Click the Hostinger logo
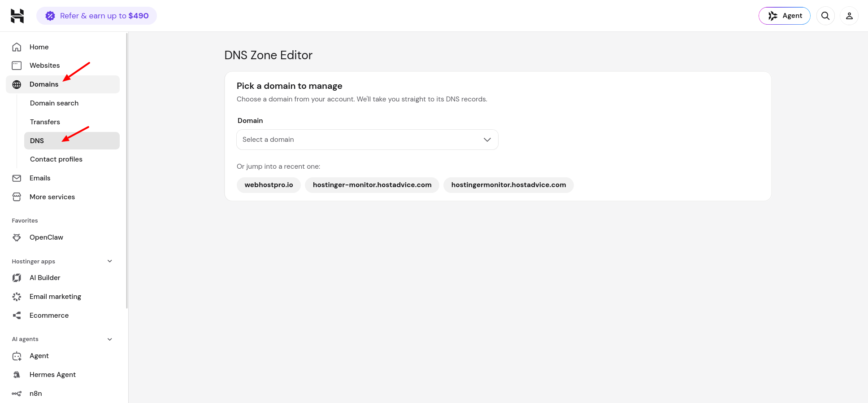Image resolution: width=868 pixels, height=403 pixels. click(x=17, y=16)
